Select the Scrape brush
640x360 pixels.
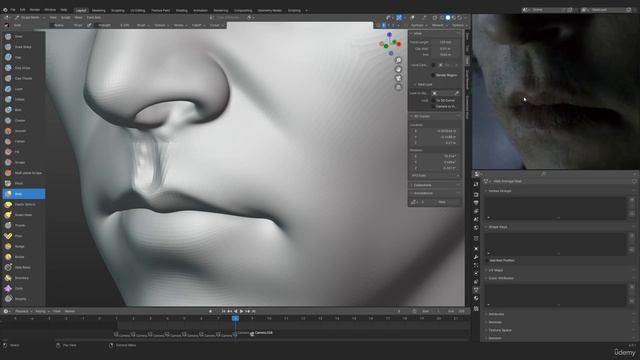pos(24,162)
